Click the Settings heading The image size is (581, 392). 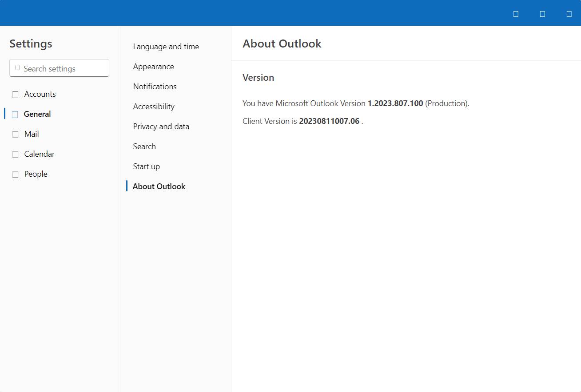point(31,44)
